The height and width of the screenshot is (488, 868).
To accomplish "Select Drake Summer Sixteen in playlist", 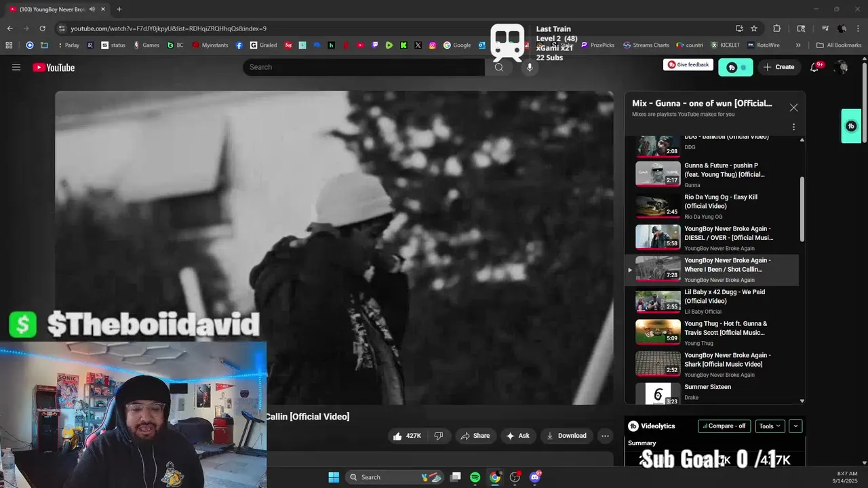I will (711, 393).
